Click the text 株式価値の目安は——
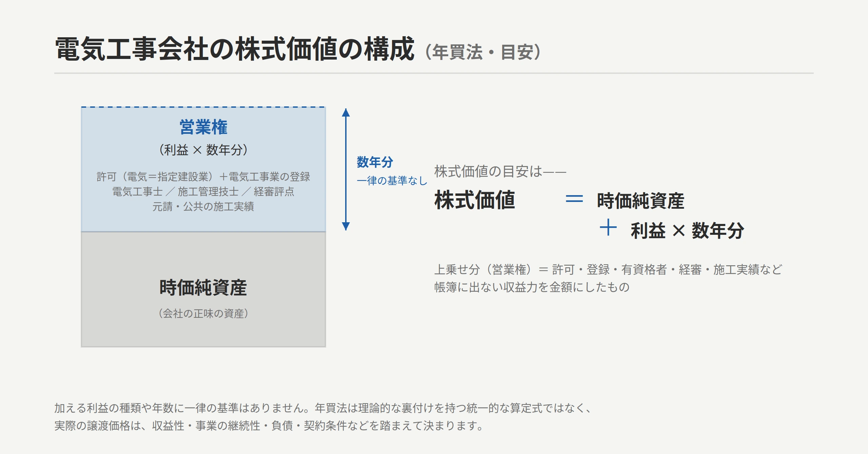Image resolution: width=868 pixels, height=454 pixels. click(500, 171)
